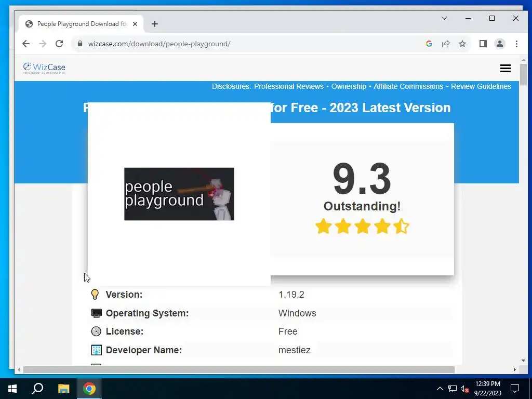Open File Explorer from the taskbar
The height and width of the screenshot is (399, 532).
63,389
